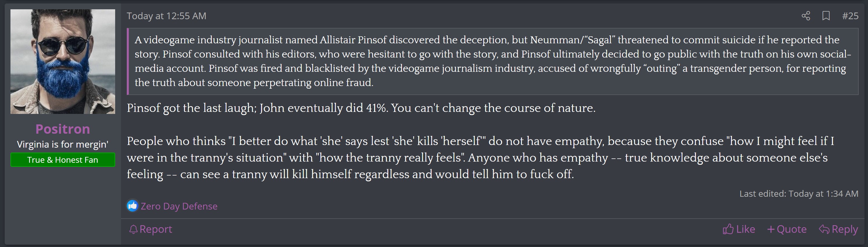Screen dimensions: 868x247
Task: Open Positron's profile picture
Action: coord(63,62)
